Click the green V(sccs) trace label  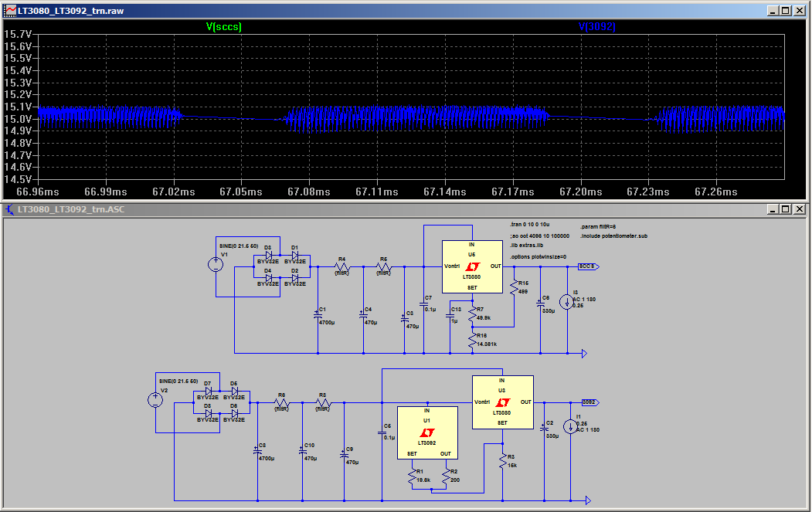click(x=224, y=26)
